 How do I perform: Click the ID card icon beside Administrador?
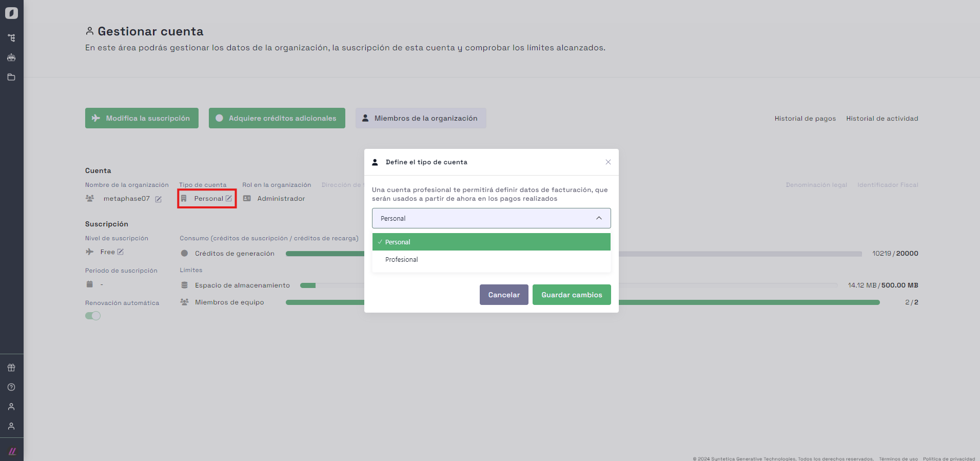[247, 198]
